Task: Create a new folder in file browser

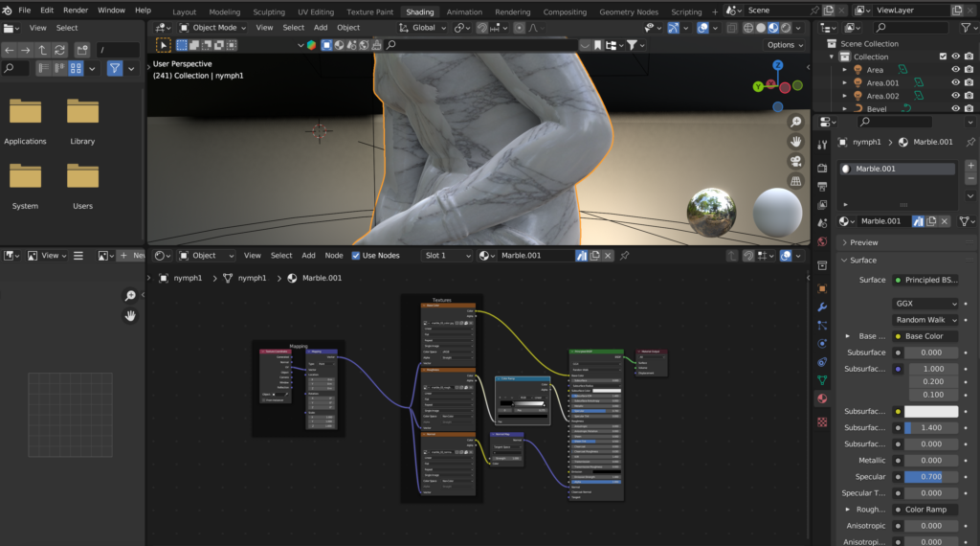Action: (82, 50)
